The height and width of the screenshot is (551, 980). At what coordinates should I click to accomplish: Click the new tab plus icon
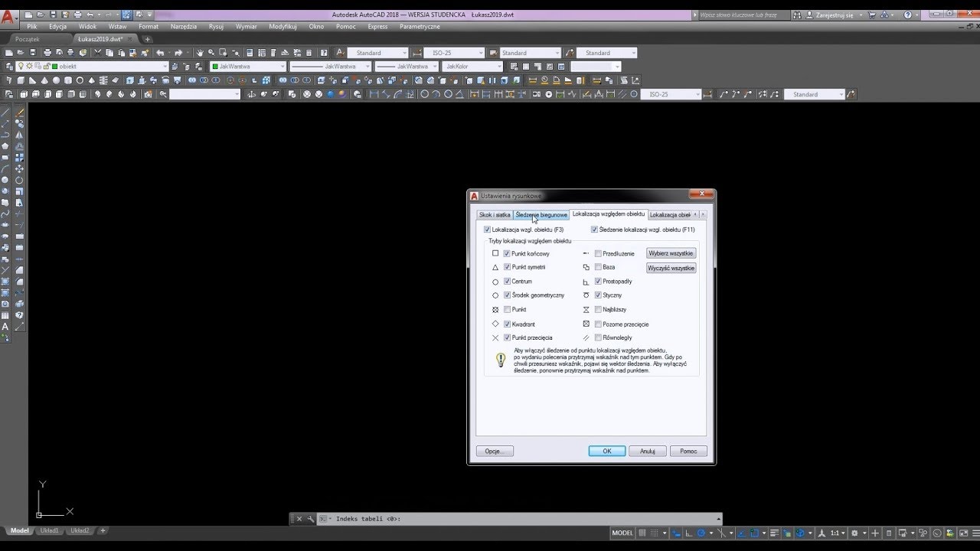click(x=147, y=39)
